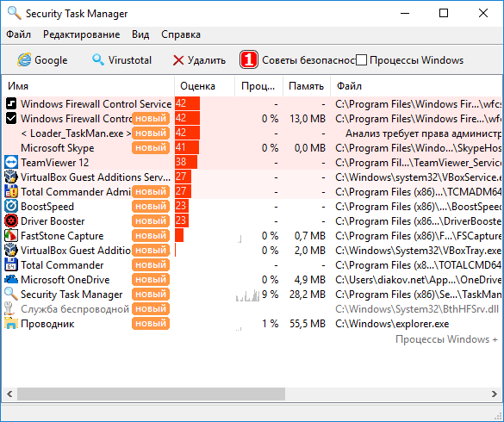Click the Driver Booster icon
Image resolution: width=504 pixels, height=422 pixels.
(11, 220)
